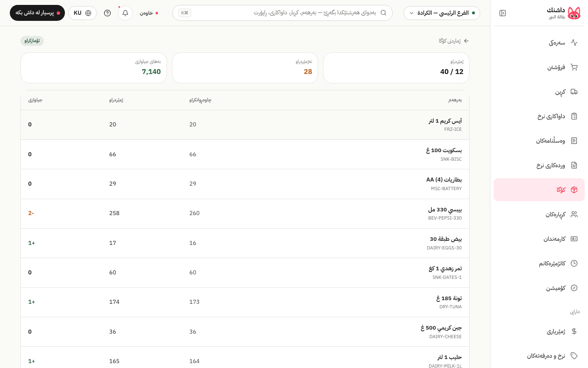
Task: Collapse the sidebar with the panel icon
Action: tap(503, 13)
